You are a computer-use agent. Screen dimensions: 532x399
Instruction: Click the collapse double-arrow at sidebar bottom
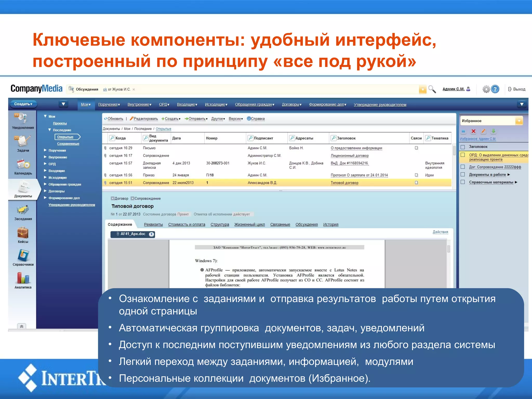click(22, 326)
